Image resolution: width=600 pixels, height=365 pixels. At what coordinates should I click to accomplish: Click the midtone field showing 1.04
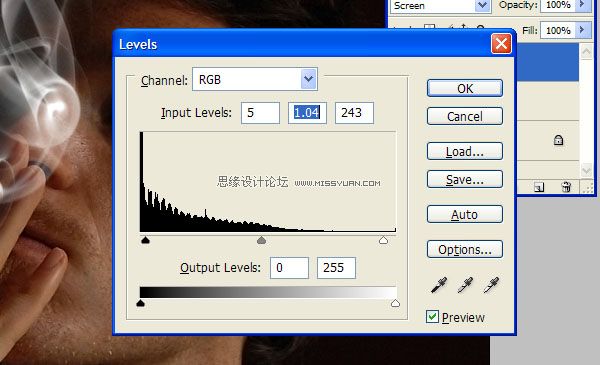click(x=307, y=113)
